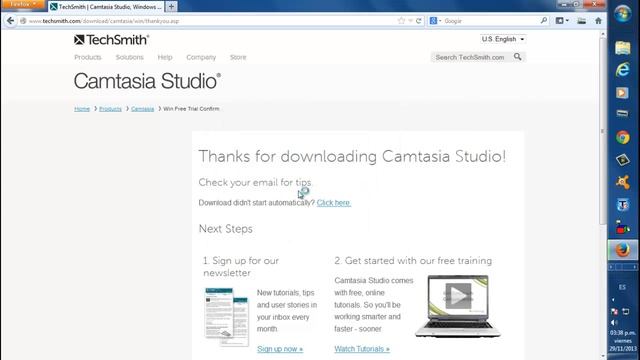640x360 pixels.
Task: Open the U.S. English language dropdown
Action: tap(503, 39)
